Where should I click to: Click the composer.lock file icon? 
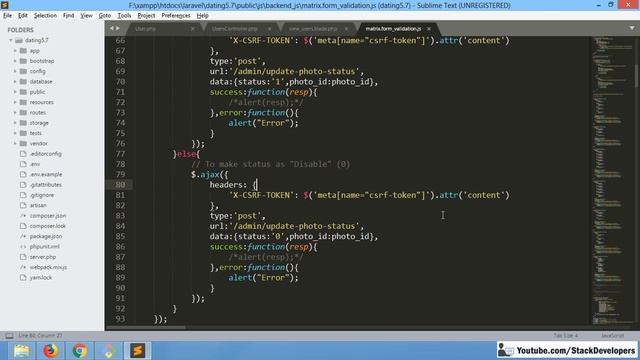coord(23,226)
